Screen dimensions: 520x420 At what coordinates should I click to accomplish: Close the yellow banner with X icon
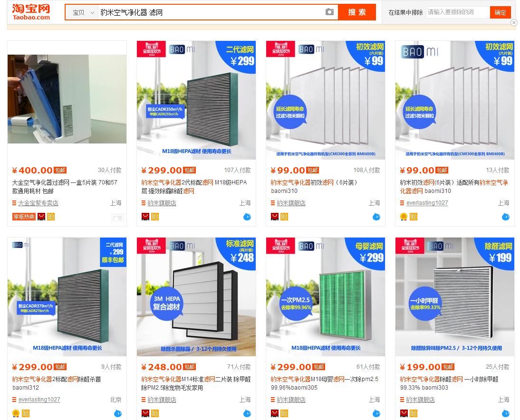click(514, 22)
